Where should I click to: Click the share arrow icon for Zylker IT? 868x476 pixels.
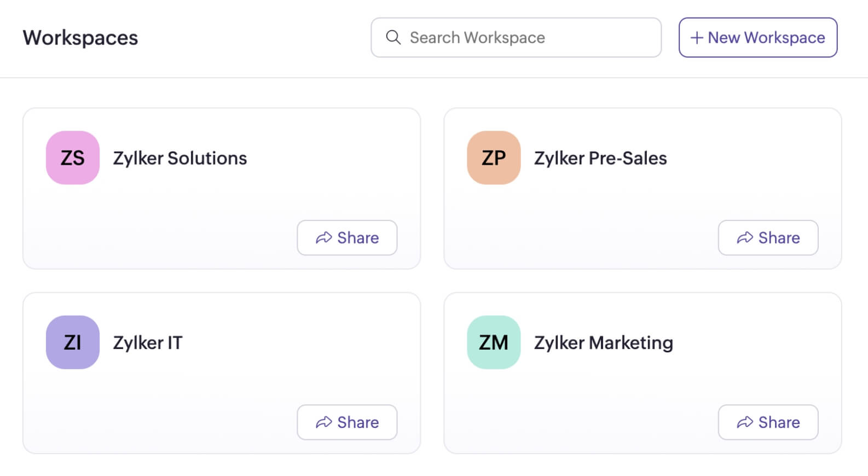pos(324,422)
